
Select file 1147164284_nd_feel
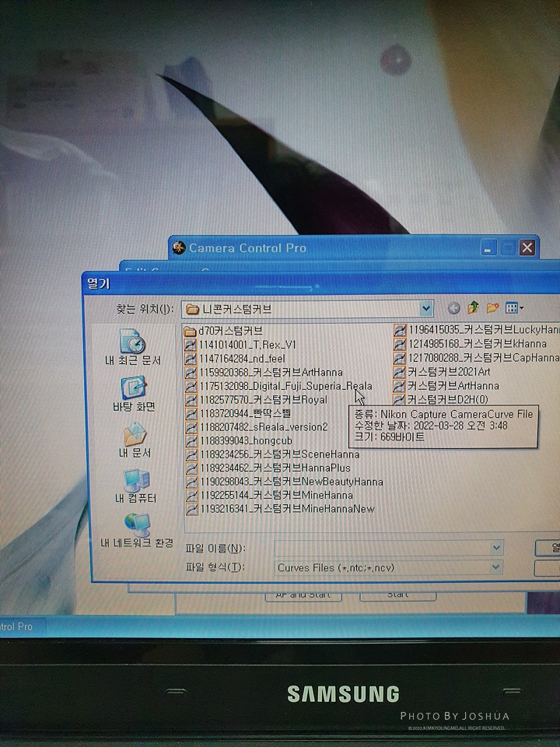point(235,358)
